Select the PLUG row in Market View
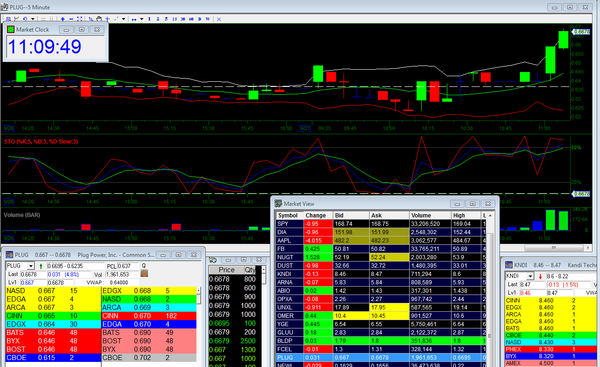The width and height of the screenshot is (600, 367). pyautogui.click(x=381, y=357)
